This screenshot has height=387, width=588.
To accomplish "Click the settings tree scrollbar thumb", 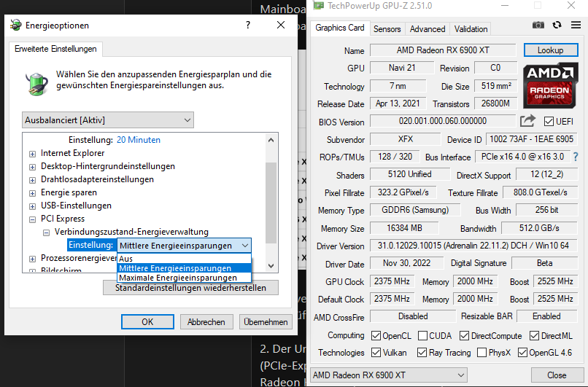I will [x=271, y=203].
